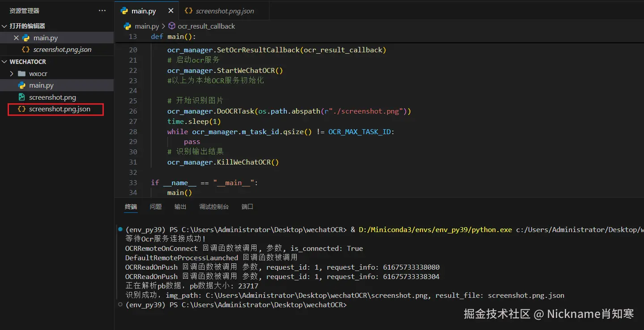This screenshot has width=644, height=330.
Task: Click the Python icon beside main.py in open editors
Action: point(26,38)
